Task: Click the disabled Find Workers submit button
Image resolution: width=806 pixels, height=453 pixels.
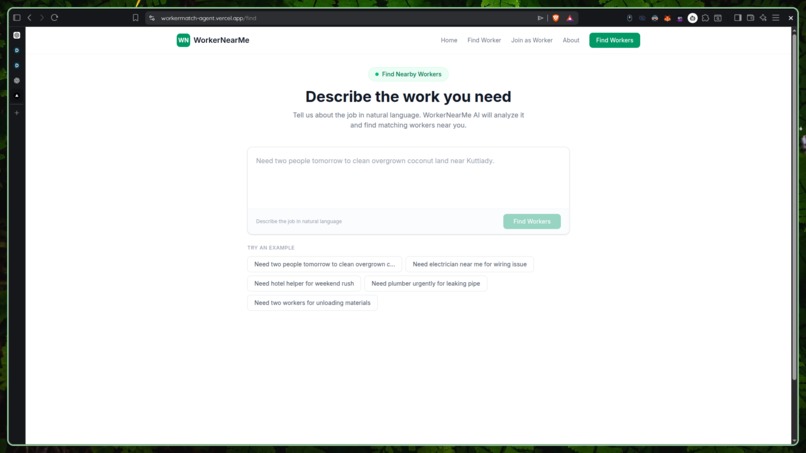Action: click(x=532, y=221)
